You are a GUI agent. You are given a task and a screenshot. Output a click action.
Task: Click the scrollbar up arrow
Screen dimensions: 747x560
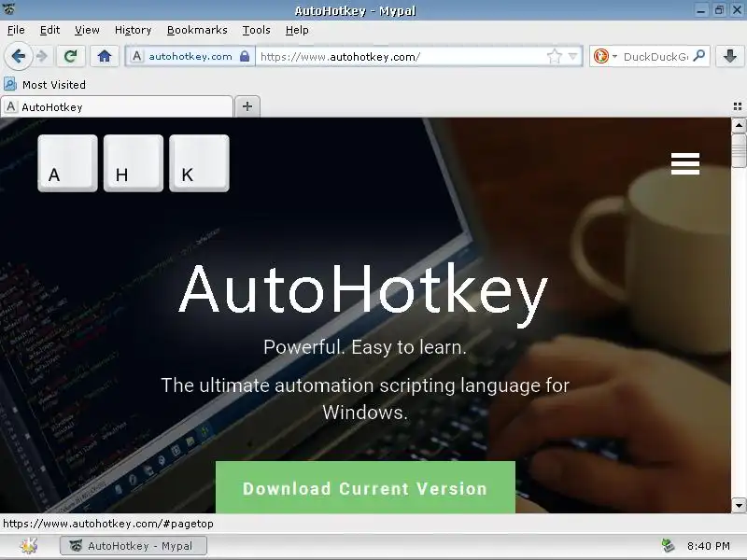click(739, 126)
